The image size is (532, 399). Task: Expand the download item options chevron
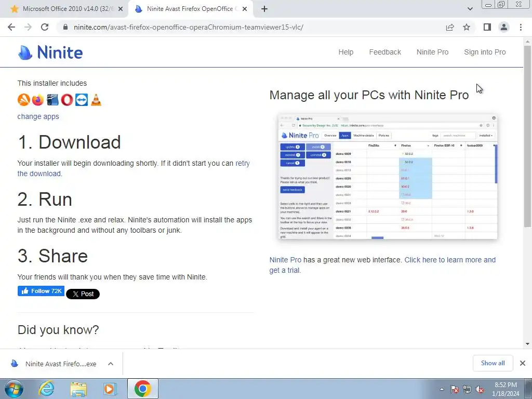[x=111, y=364]
